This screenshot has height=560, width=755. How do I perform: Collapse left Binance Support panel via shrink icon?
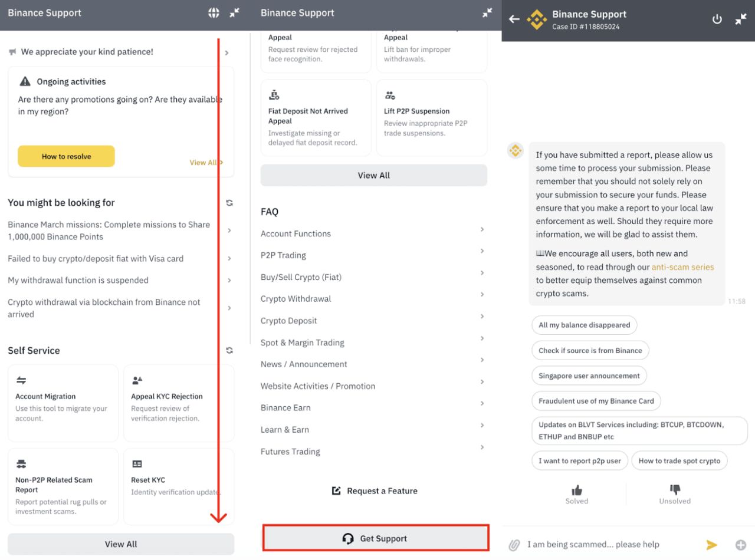click(x=235, y=13)
